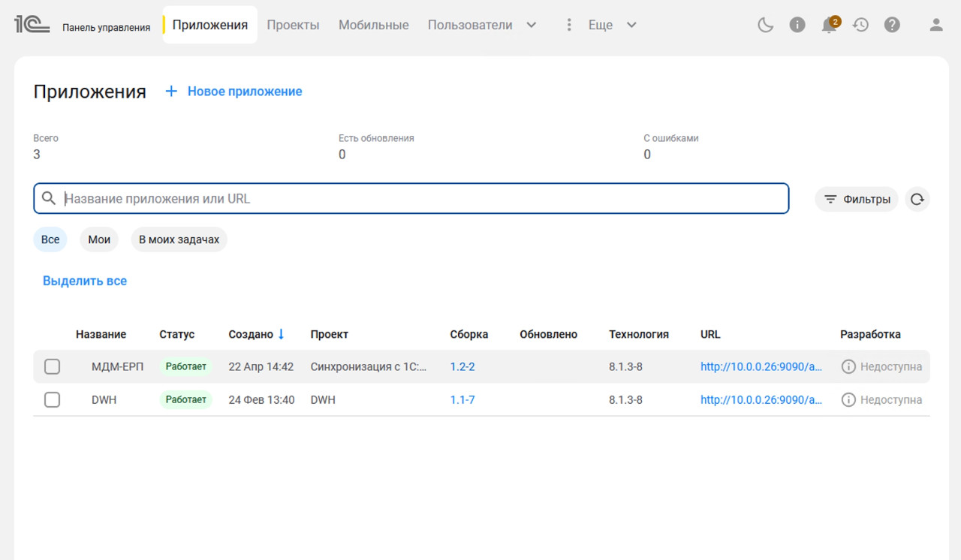Open the Еще menu item
This screenshot has width=961, height=560.
click(x=601, y=25)
